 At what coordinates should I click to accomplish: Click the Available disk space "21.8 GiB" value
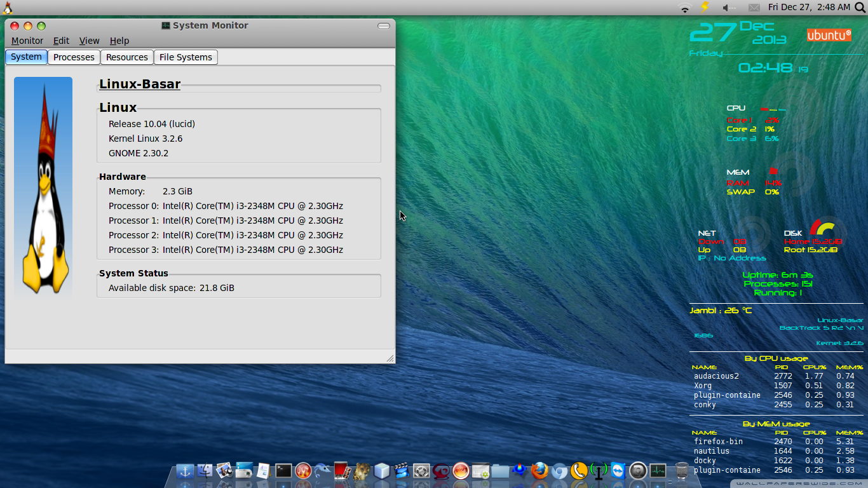(217, 288)
